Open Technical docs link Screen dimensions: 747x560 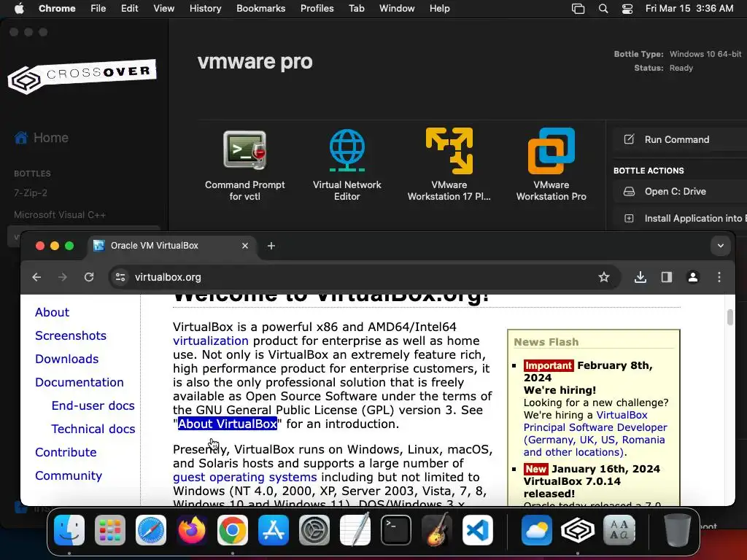(x=93, y=429)
